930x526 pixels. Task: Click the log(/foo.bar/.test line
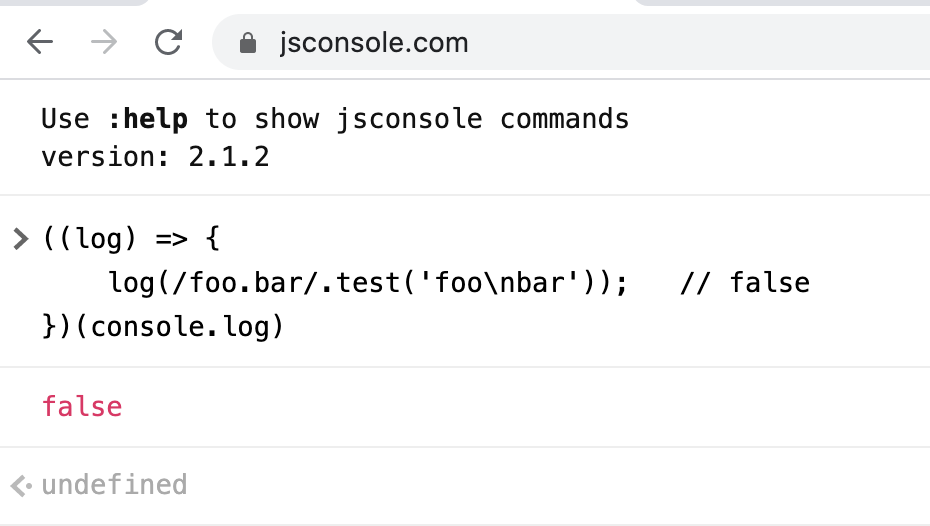367,283
